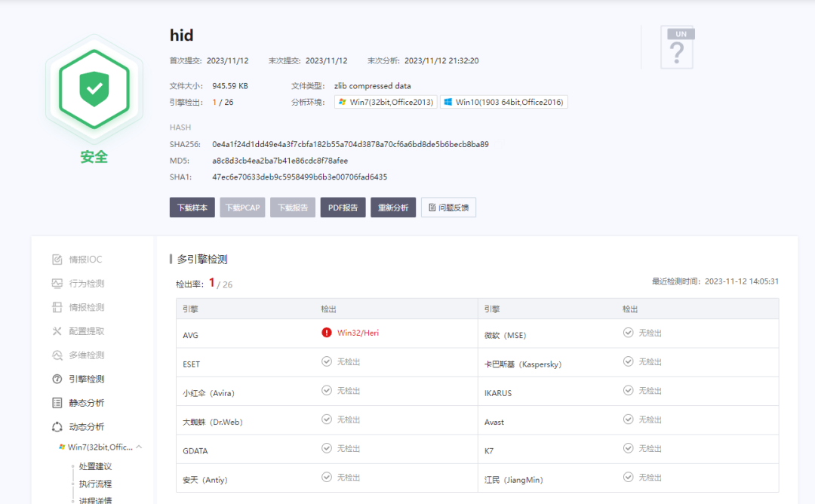Click the 小红伞 (Avira) engine cell

tap(208, 393)
